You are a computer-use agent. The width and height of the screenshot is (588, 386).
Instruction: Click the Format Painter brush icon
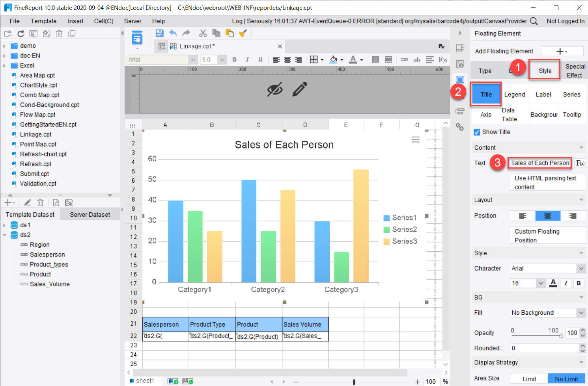(243, 33)
